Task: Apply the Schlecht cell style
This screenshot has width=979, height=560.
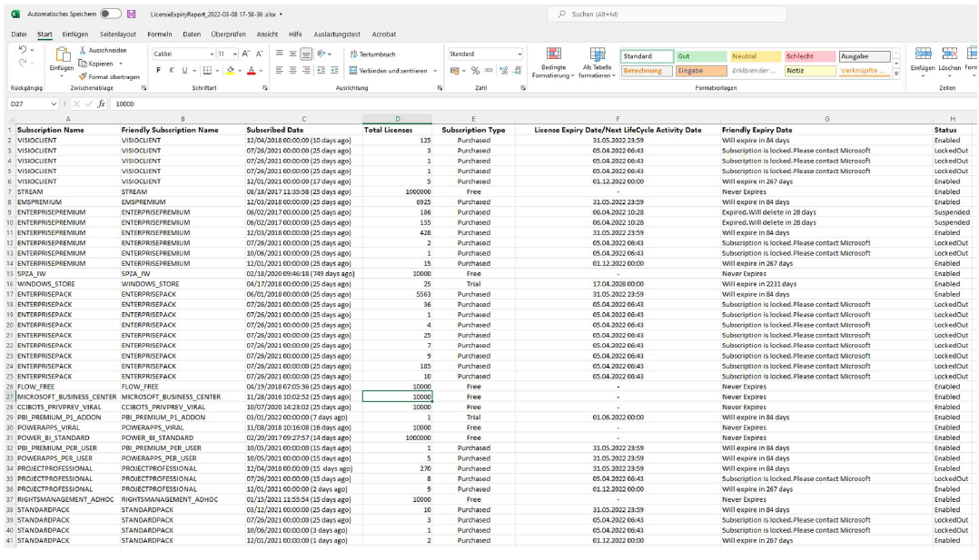Action: click(810, 56)
